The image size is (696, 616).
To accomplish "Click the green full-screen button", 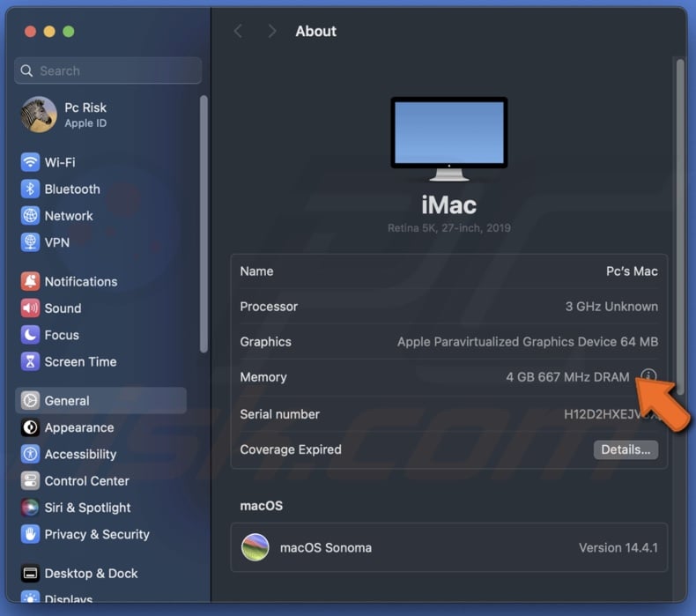I will click(69, 32).
